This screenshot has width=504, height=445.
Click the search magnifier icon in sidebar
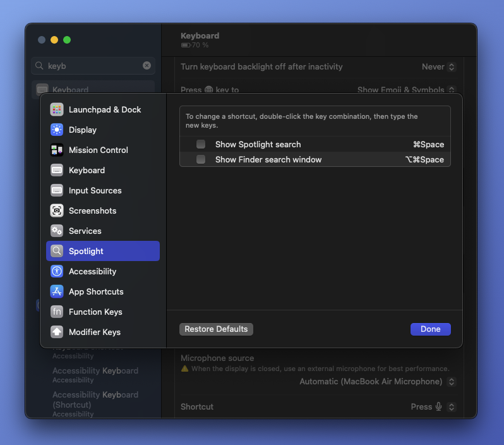39,66
